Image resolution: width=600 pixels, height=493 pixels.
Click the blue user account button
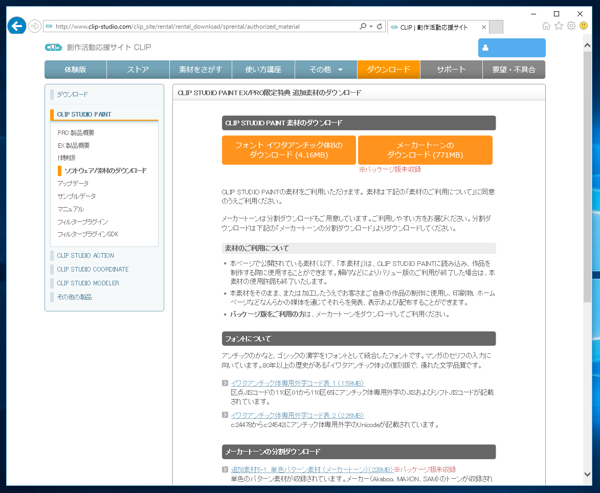point(512,47)
